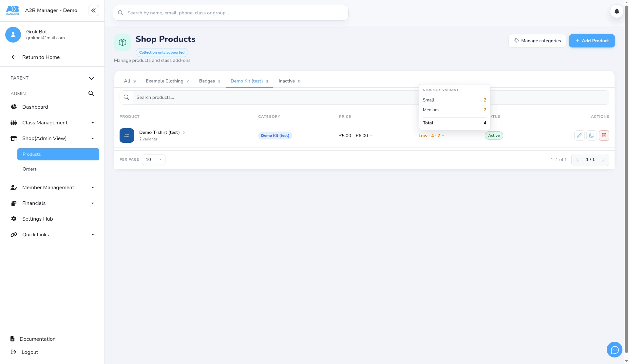
Task: Toggle the Low stock variant dropdown
Action: pos(431,136)
